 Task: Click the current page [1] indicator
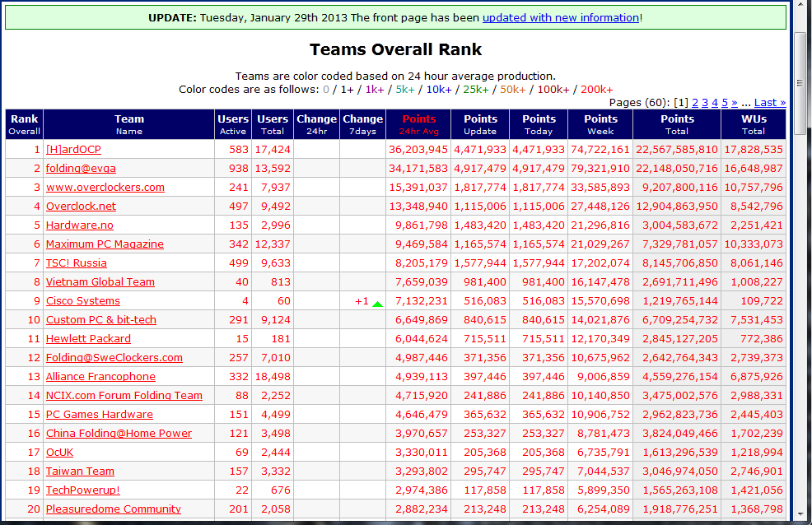(x=681, y=102)
